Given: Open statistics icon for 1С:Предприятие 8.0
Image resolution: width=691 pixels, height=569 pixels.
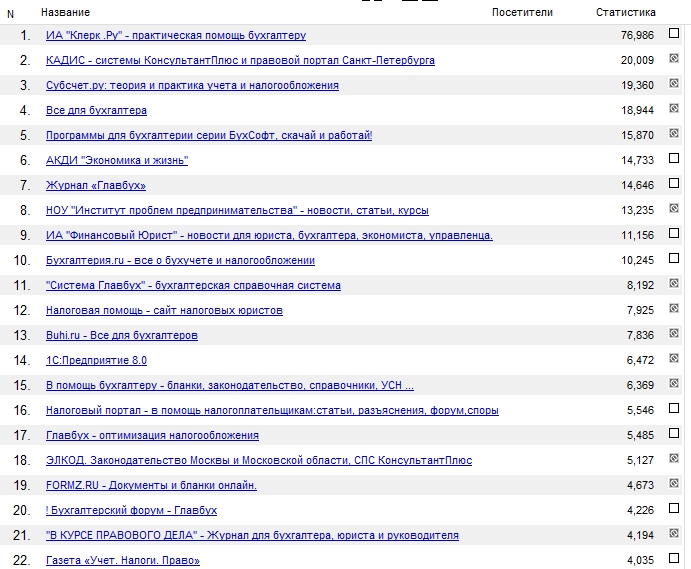Looking at the screenshot, I should [x=674, y=358].
